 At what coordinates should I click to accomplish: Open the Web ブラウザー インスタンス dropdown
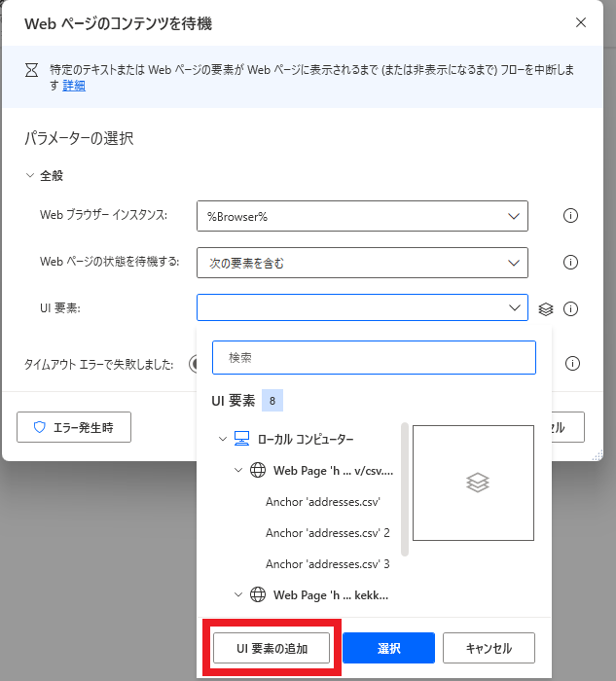[x=361, y=216]
